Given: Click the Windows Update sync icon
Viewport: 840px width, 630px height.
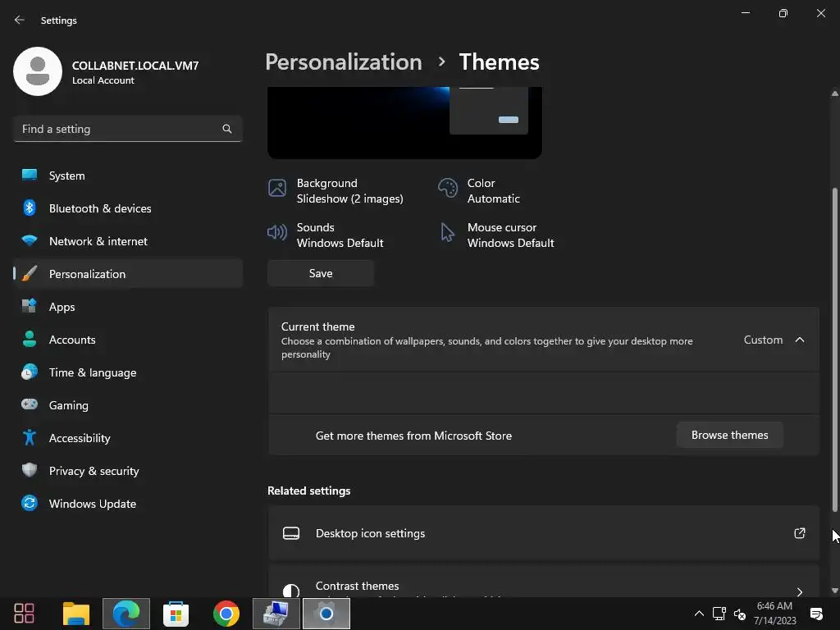Looking at the screenshot, I should coord(30,503).
